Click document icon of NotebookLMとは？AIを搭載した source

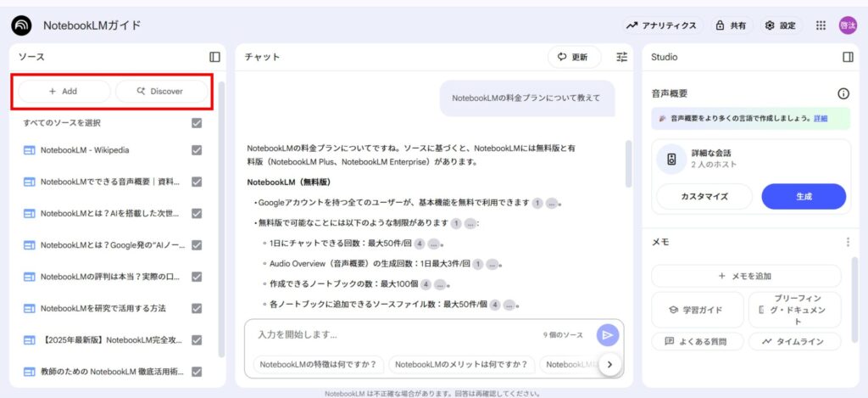(x=30, y=213)
